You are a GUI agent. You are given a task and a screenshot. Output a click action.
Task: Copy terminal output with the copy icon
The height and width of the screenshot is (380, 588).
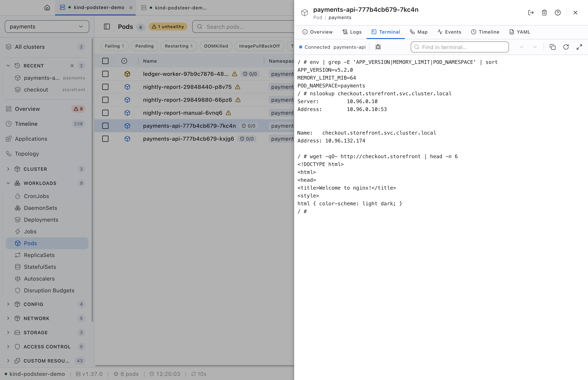tap(552, 47)
